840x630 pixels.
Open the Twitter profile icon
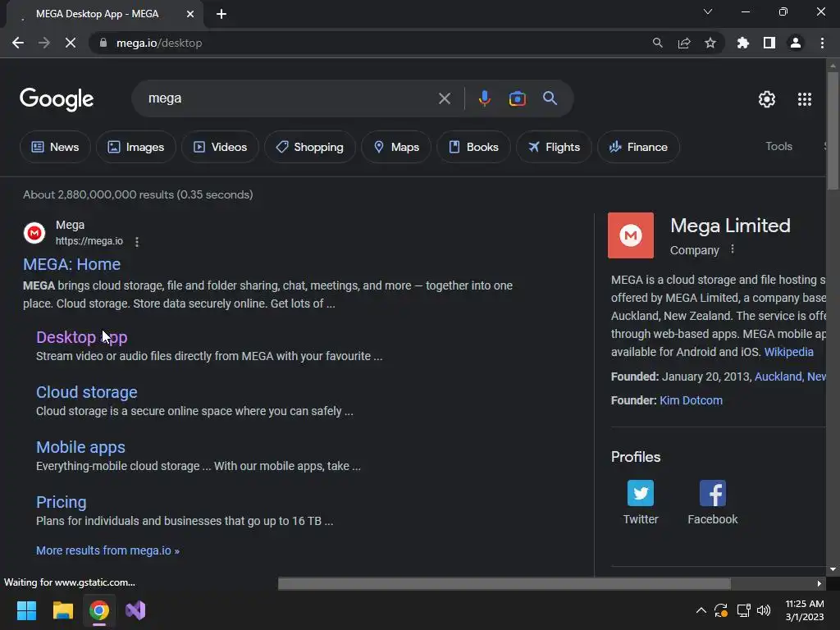(641, 493)
